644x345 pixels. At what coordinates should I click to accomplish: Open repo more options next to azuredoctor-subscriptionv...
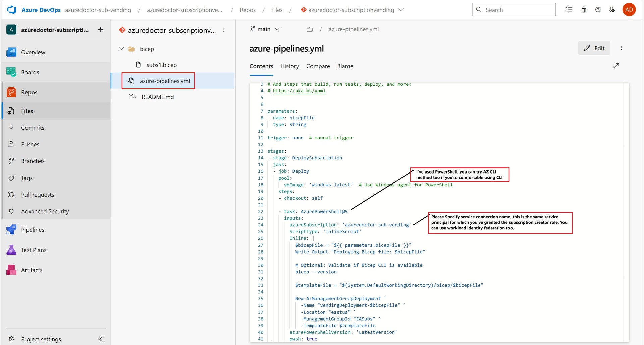[x=224, y=30]
